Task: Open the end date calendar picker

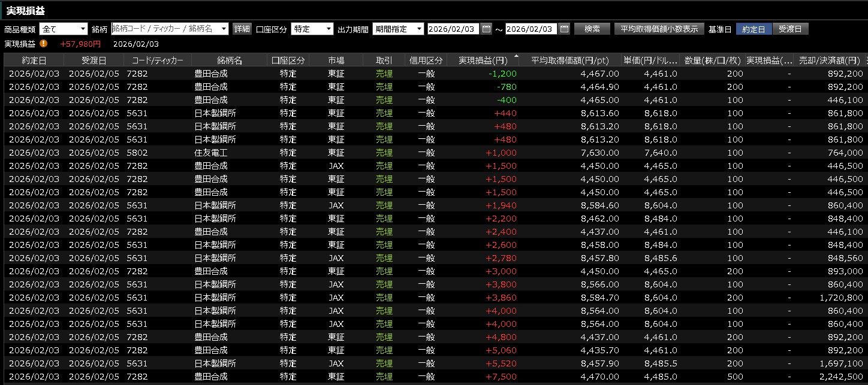Action: point(564,29)
